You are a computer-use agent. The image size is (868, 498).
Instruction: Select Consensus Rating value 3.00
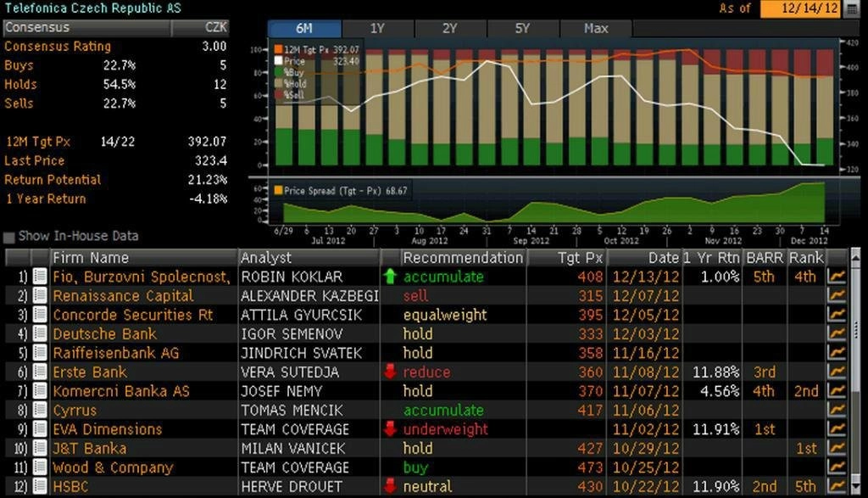pyautogui.click(x=214, y=46)
